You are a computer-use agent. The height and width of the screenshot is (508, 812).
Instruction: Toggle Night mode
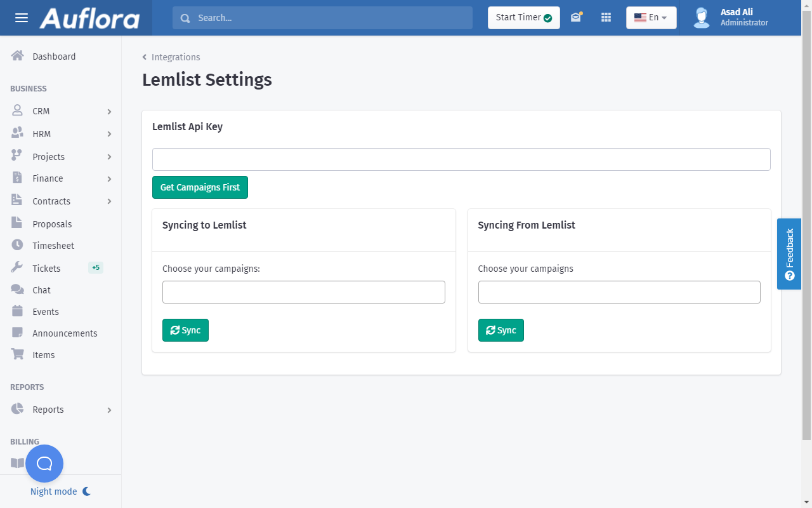(60, 491)
